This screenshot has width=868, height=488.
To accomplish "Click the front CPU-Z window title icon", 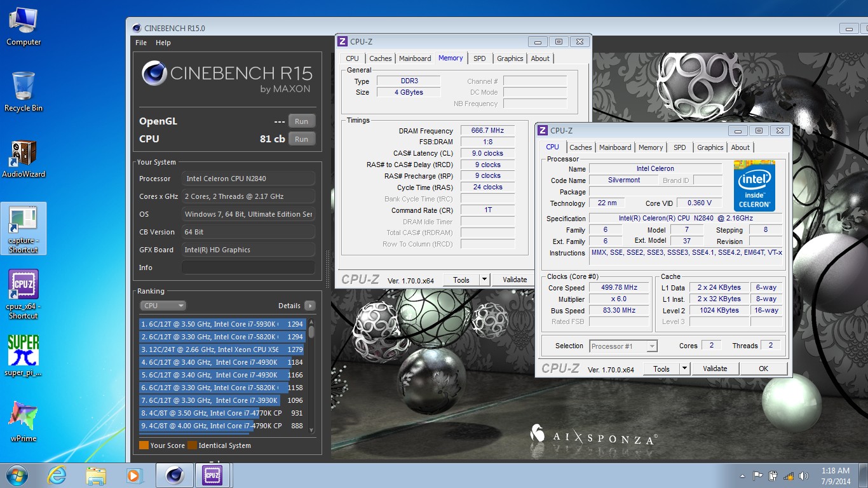I will (x=543, y=130).
